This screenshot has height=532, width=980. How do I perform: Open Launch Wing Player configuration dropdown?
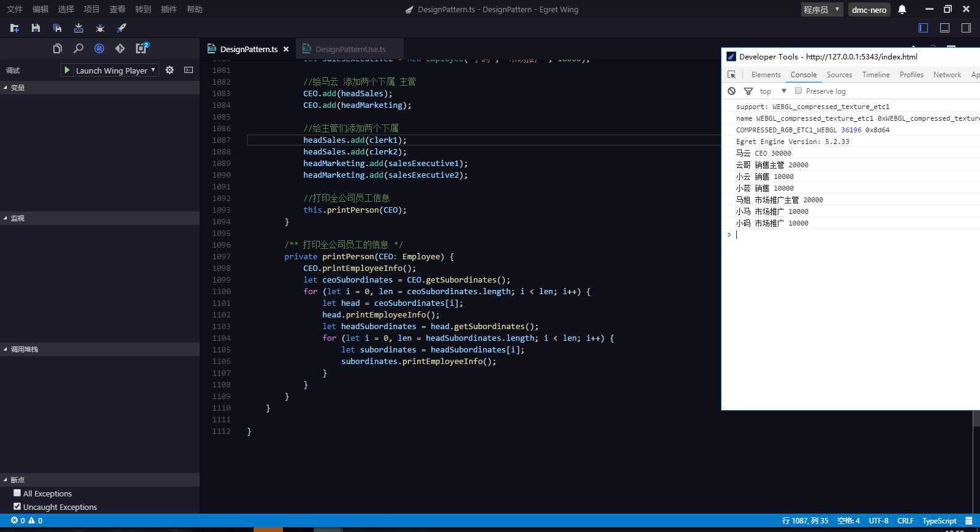click(116, 70)
